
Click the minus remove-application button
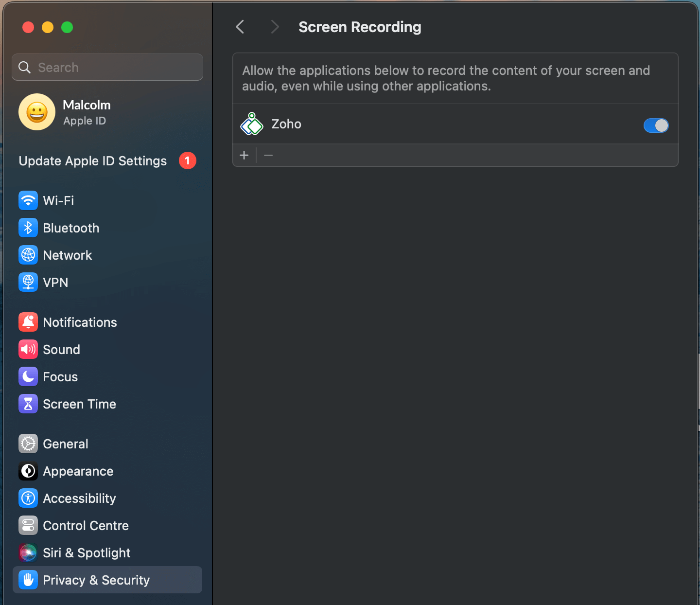tap(268, 155)
